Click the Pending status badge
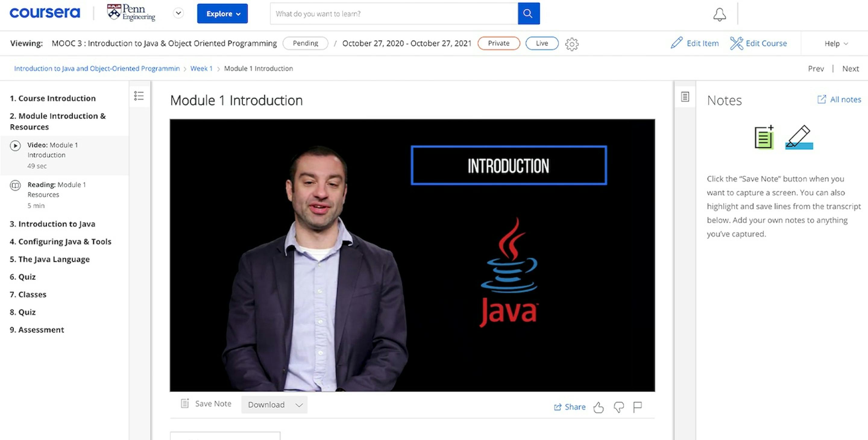868x440 pixels. (x=305, y=43)
